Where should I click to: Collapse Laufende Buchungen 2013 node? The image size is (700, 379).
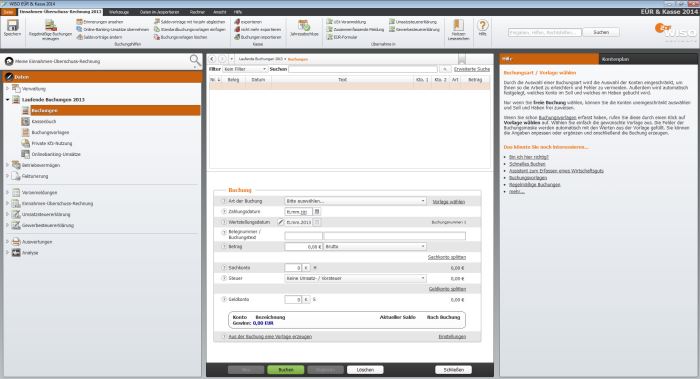pos(7,100)
